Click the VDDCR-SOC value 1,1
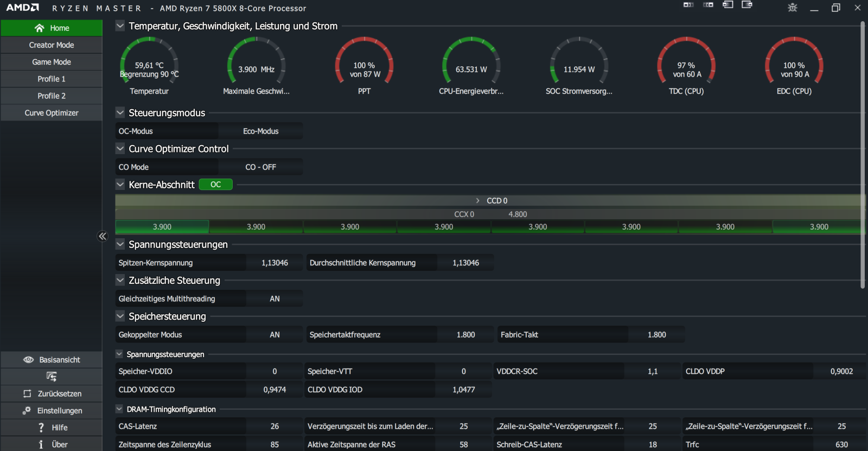 click(x=653, y=371)
